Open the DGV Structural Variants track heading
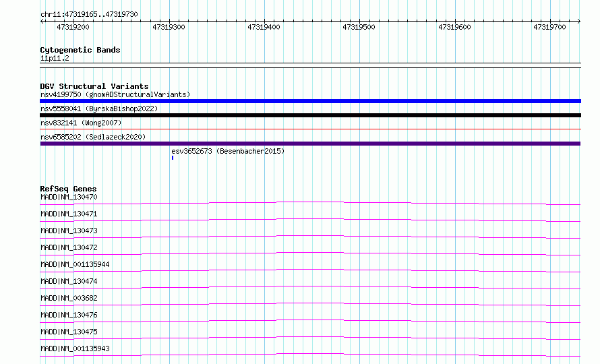Screen dimensions: 600x364 pos(94,86)
